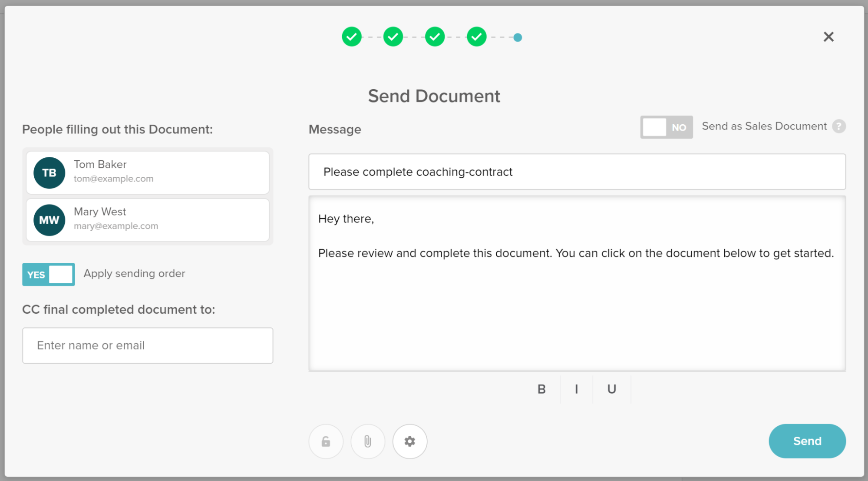
Task: Click the lock icon below the message
Action: (326, 441)
